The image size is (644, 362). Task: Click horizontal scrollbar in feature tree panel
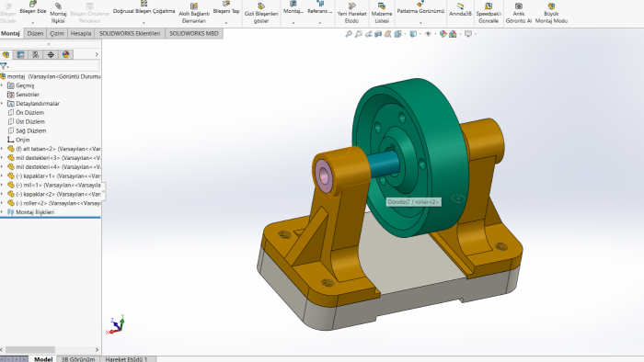pyautogui.click(x=30, y=350)
